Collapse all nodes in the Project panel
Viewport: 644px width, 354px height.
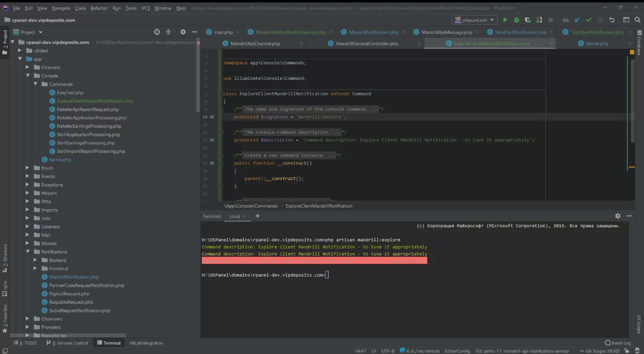pos(169,32)
